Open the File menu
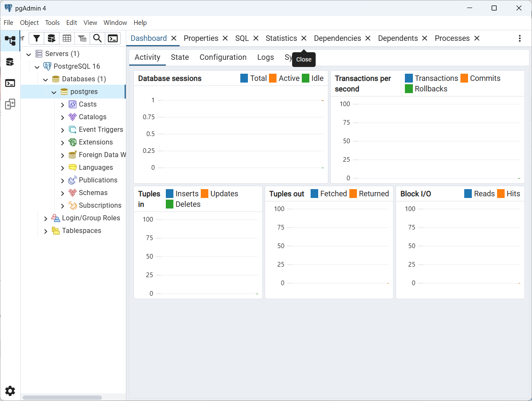The height and width of the screenshot is (401, 532). 8,23
